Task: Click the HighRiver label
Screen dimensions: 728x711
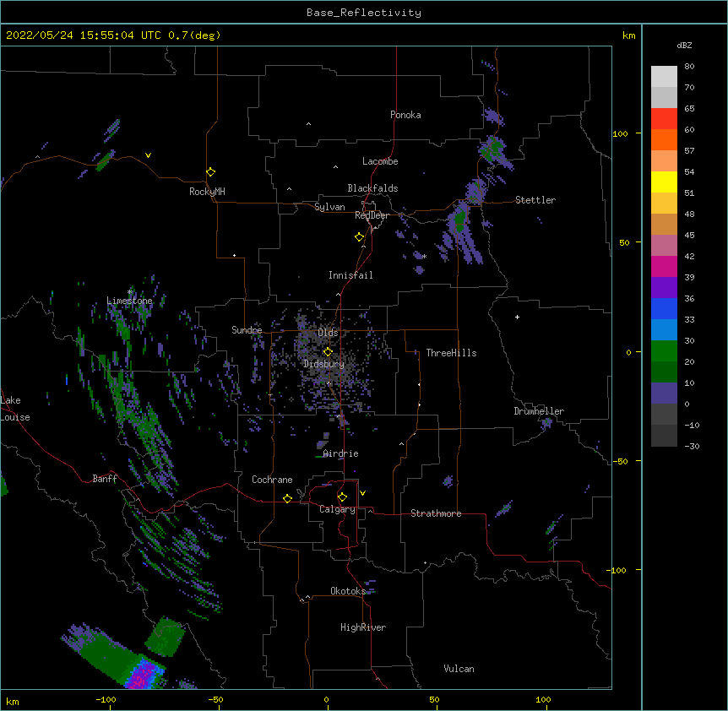Action: pos(363,627)
